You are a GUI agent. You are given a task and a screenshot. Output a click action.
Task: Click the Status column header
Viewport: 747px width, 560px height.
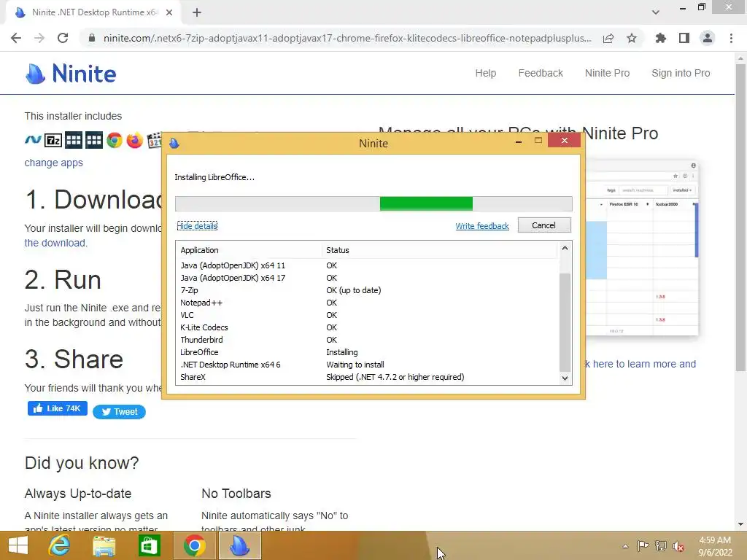click(439, 250)
